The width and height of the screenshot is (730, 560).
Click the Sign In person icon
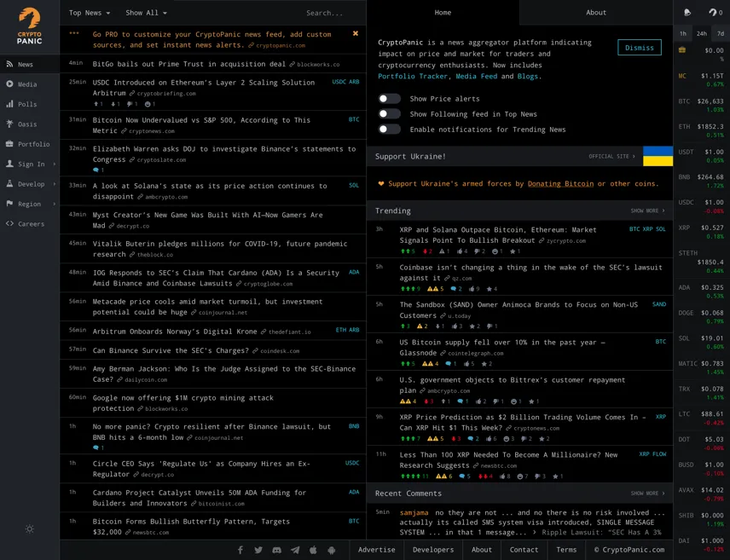pos(9,164)
